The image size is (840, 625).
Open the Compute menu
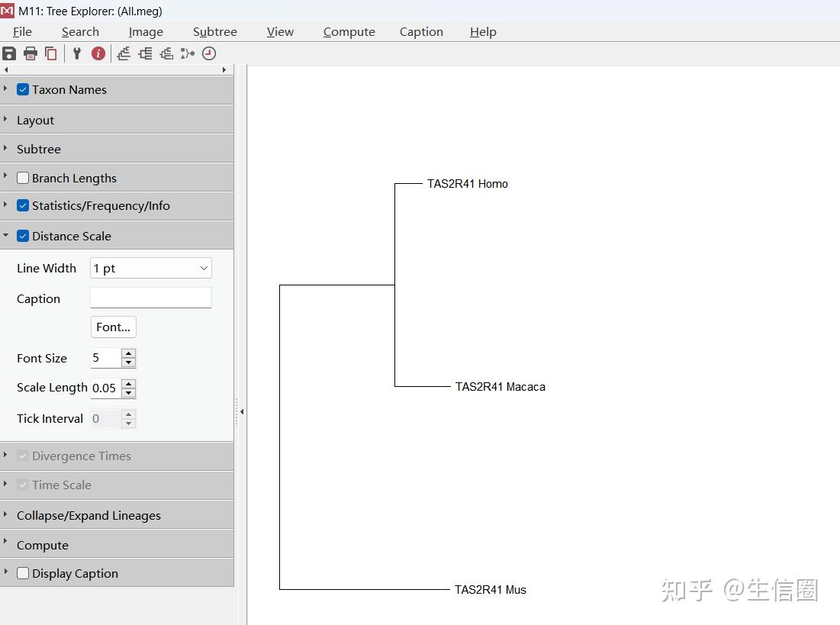tap(349, 31)
